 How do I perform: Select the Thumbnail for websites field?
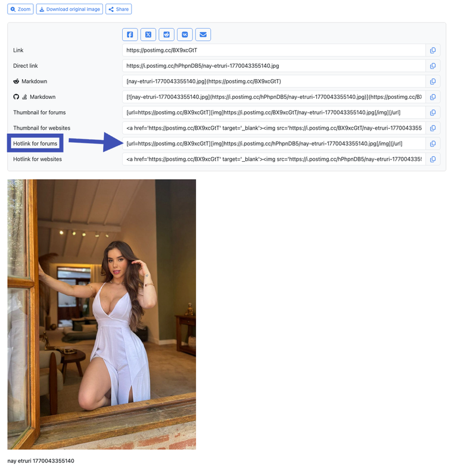tap(274, 128)
